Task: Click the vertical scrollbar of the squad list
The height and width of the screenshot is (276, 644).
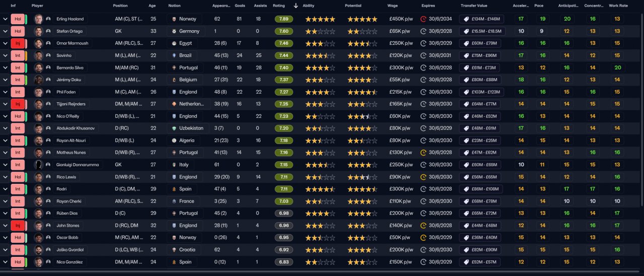Action: 642,110
